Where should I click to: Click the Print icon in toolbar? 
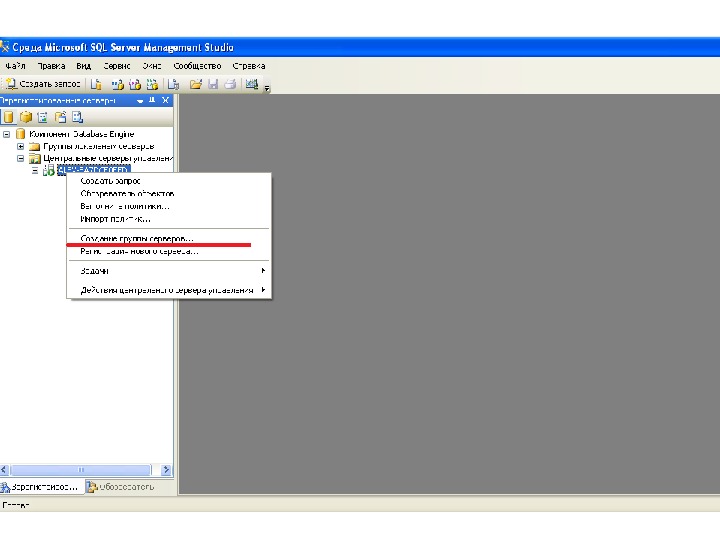[x=231, y=84]
